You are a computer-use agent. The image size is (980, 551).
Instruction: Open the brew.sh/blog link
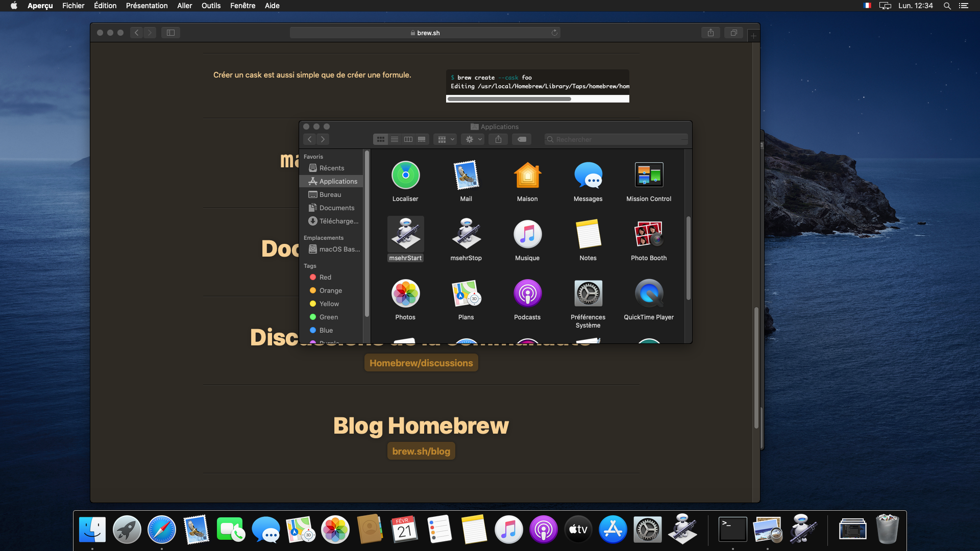point(421,451)
